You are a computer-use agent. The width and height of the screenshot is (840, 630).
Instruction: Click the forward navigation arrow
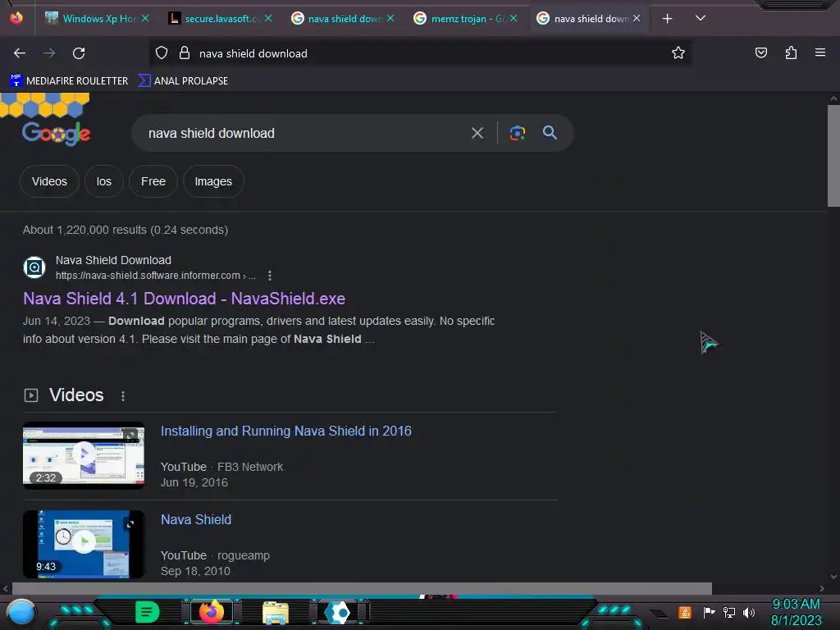[x=49, y=53]
